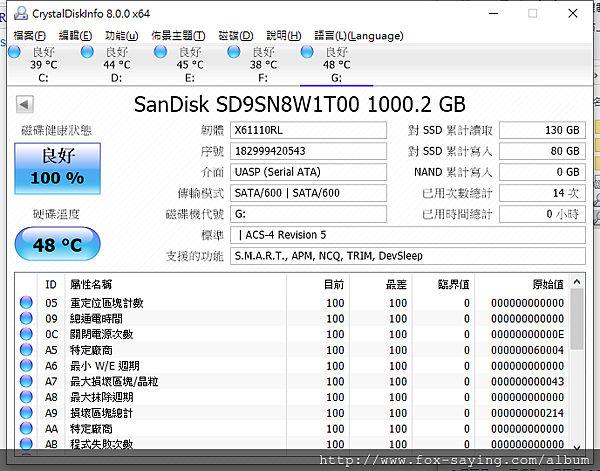Select the 關閉電源次數 attribute row
Screen dimensions: 600x471
tap(292, 334)
